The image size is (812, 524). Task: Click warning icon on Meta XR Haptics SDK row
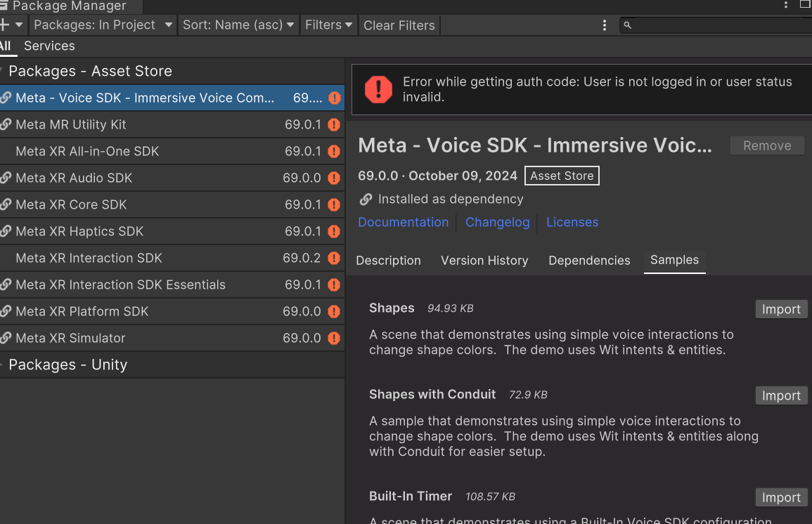[334, 232]
